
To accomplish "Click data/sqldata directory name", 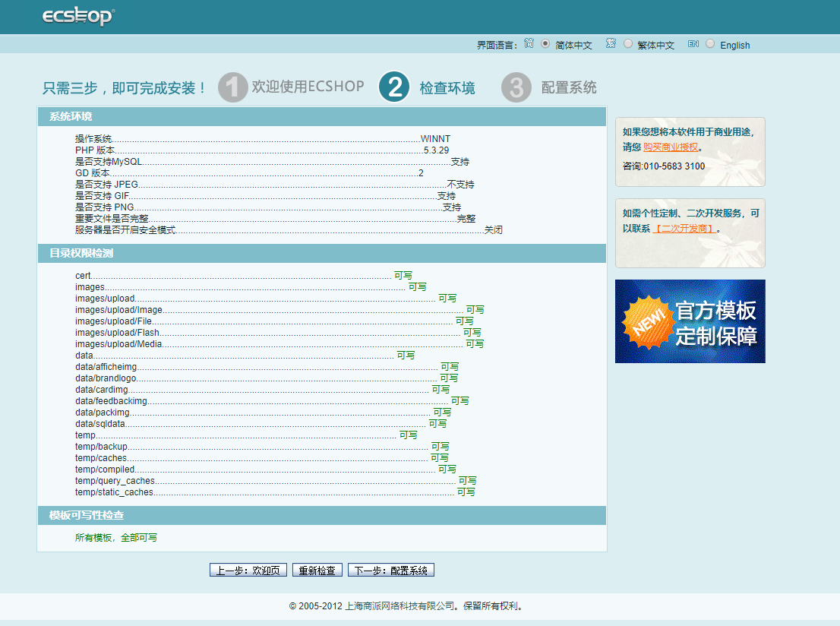I will tap(100, 423).
